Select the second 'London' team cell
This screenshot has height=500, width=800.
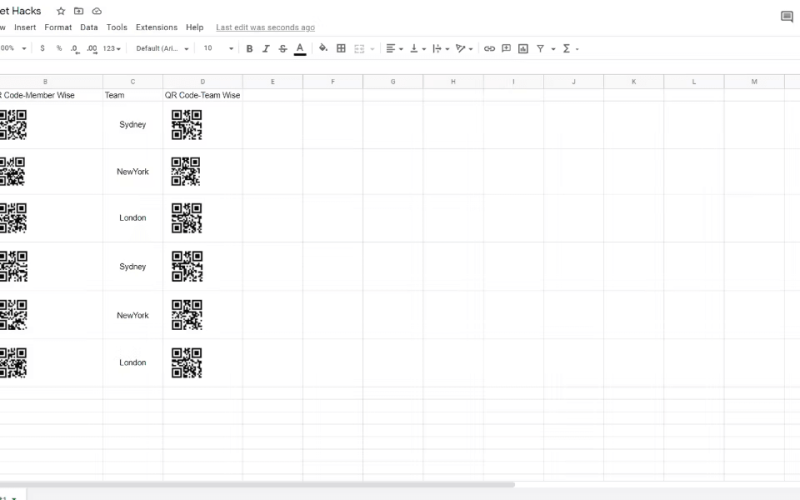tap(133, 363)
